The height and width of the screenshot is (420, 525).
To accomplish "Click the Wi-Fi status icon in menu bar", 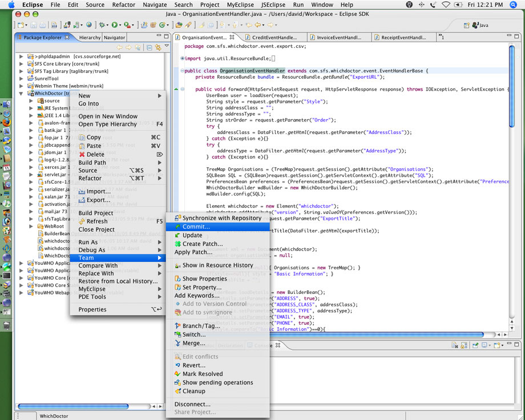I will point(446,5).
